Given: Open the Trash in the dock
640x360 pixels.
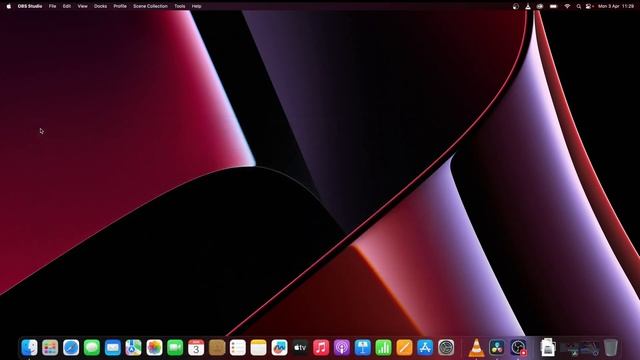Looking at the screenshot, I should 611,348.
